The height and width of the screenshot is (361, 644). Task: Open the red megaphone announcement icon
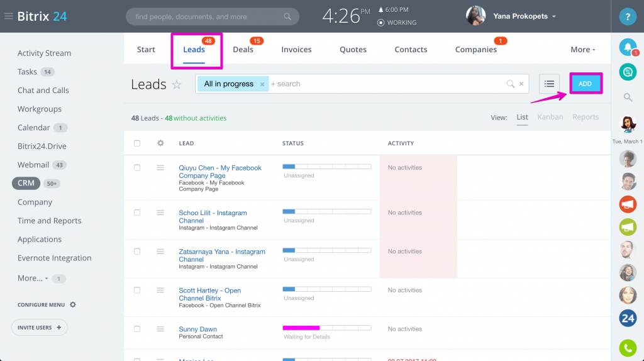[x=628, y=204]
